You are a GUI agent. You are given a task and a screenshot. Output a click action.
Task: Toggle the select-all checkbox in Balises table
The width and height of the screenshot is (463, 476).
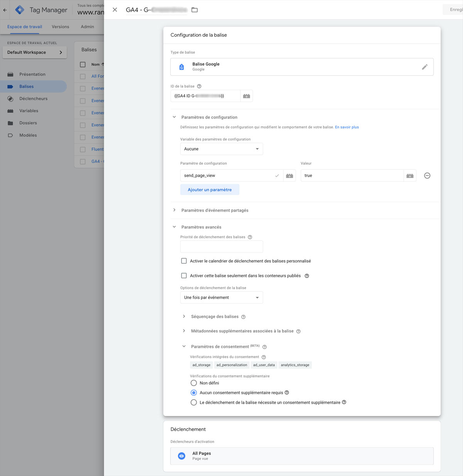(83, 64)
